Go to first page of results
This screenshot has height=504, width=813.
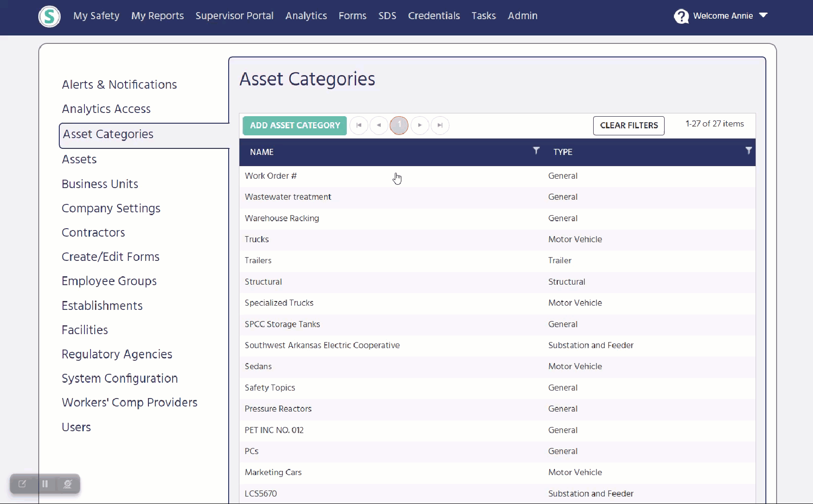coord(359,125)
